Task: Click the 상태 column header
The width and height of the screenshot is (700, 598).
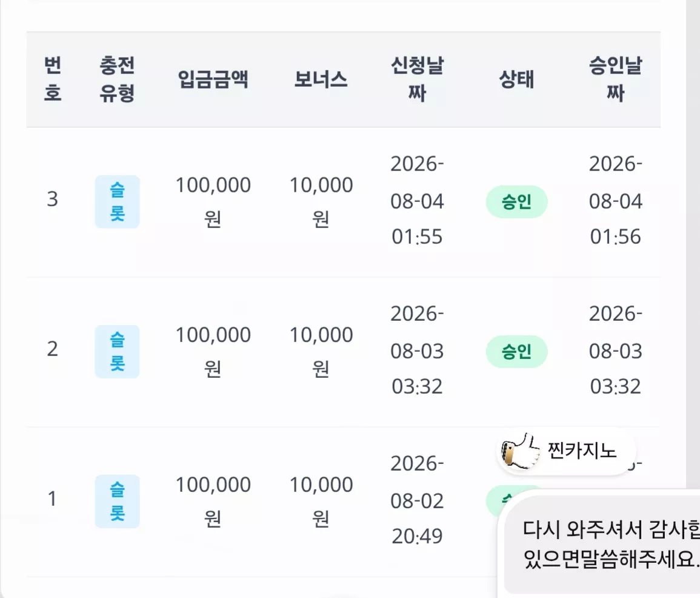Action: [516, 79]
